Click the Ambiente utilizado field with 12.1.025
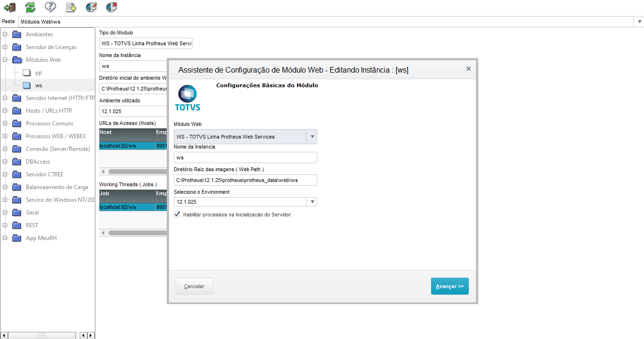 (133, 111)
